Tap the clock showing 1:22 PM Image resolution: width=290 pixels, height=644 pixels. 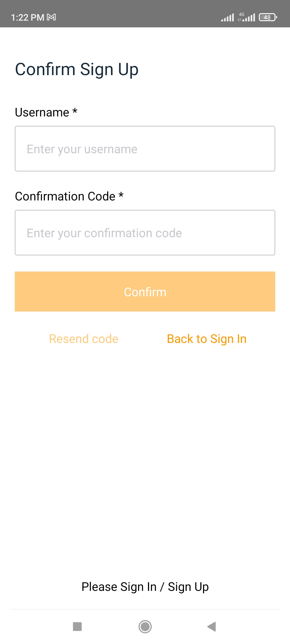point(28,17)
